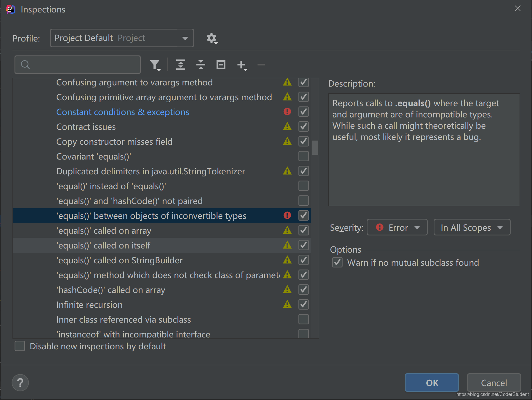Click the IntelliJ logo in title bar
Viewport: 532px width, 400px height.
coord(10,9)
